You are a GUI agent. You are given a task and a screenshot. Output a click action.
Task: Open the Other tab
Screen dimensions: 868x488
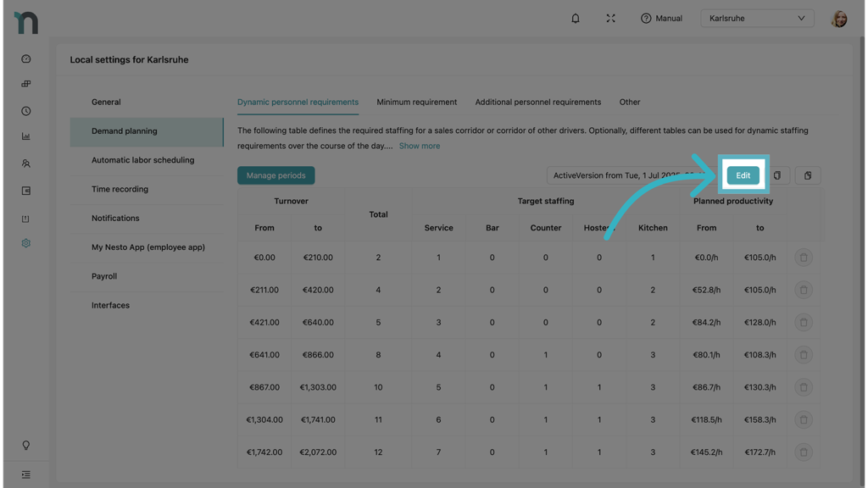(629, 102)
